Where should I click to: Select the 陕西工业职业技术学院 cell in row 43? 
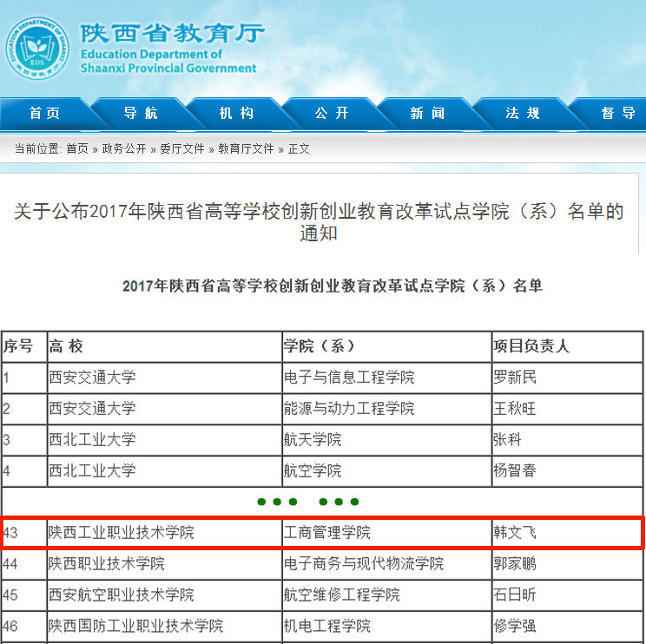[x=122, y=533]
